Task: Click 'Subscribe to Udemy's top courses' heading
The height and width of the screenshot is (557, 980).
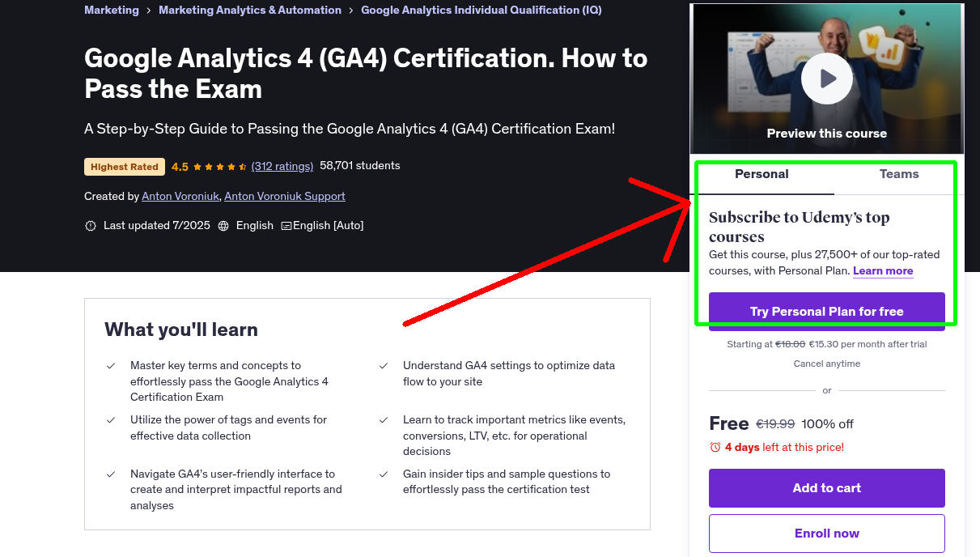Action: (800, 227)
